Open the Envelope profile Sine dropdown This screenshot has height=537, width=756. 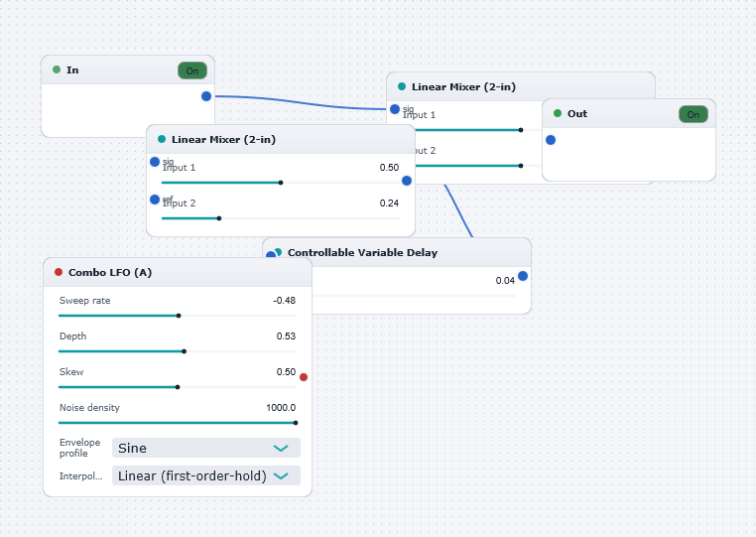click(206, 448)
